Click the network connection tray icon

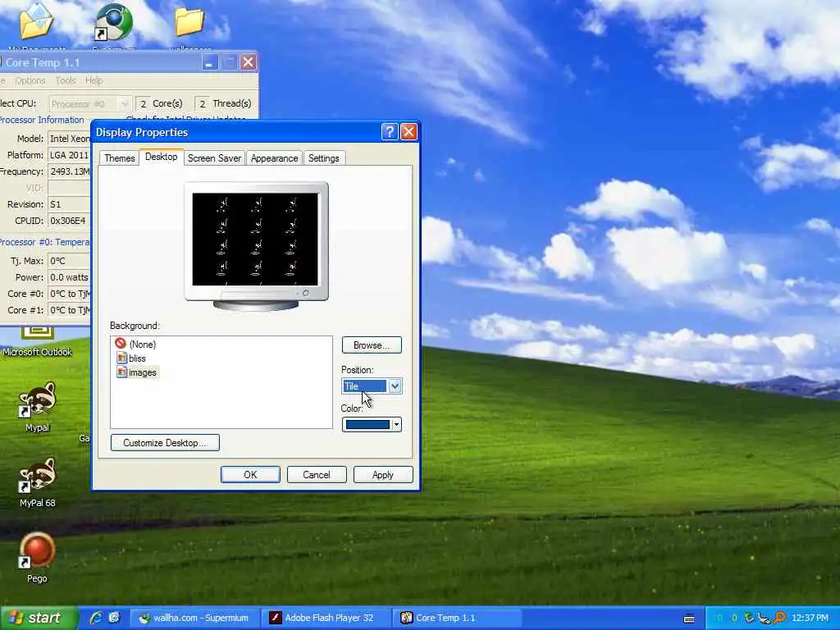[x=765, y=619]
